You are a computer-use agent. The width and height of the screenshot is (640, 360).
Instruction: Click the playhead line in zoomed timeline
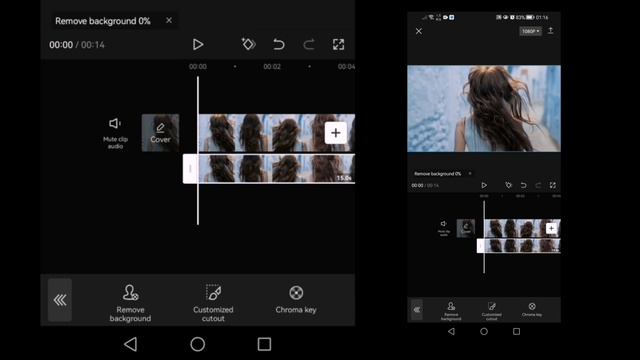click(x=198, y=150)
